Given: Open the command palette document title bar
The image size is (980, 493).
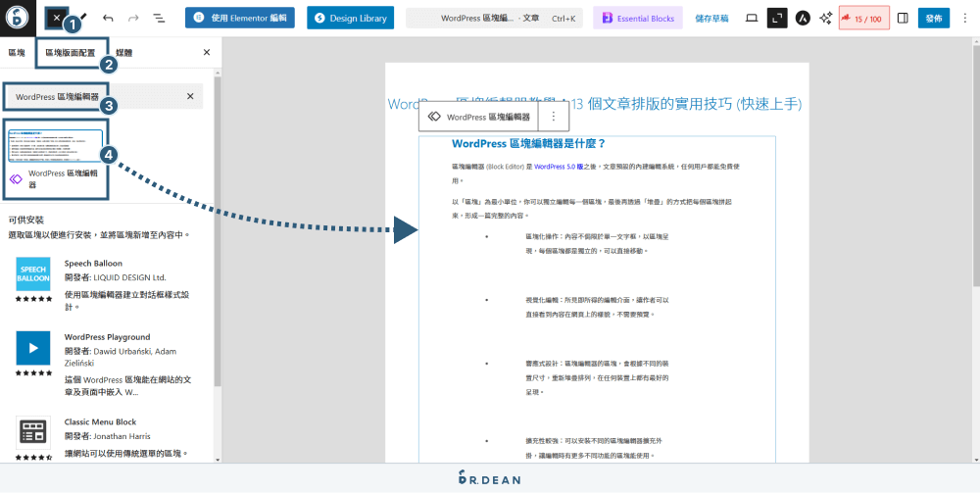Looking at the screenshot, I should coord(494,18).
